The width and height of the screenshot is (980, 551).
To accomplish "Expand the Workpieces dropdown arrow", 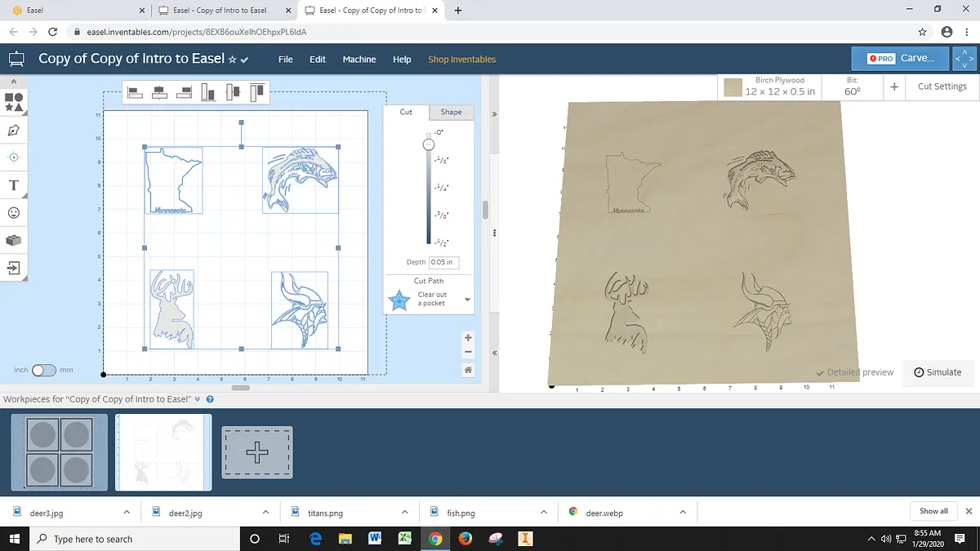I will point(198,399).
